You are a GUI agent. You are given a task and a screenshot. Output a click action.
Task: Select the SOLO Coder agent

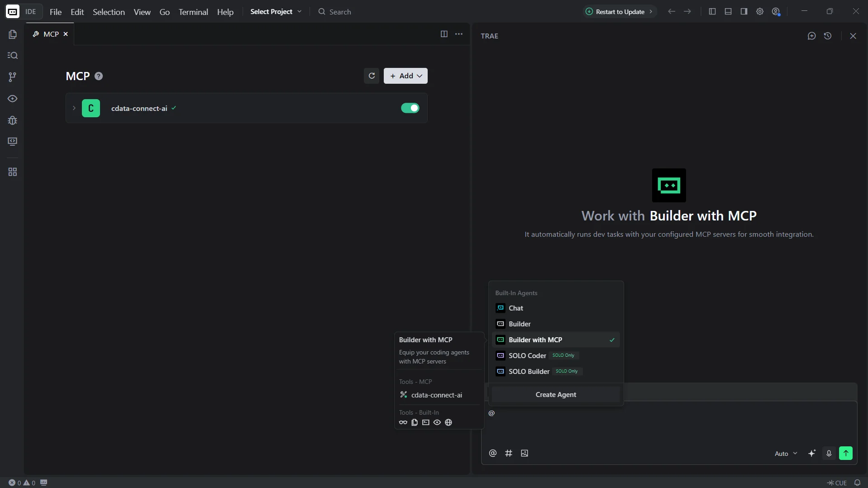coord(556,356)
